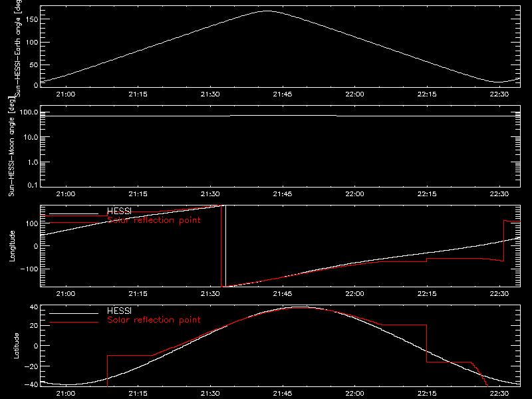Select the HESSI legend text in Longitude plot
532x399 pixels.
[119, 211]
